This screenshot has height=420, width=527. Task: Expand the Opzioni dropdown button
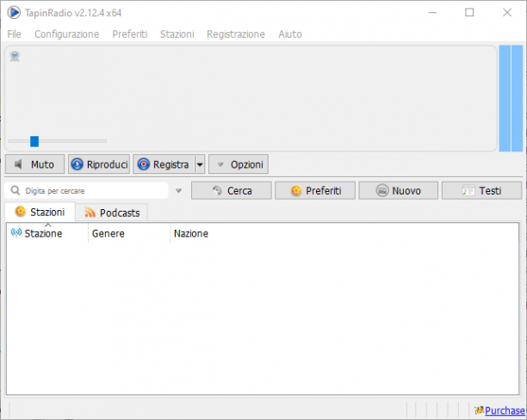coord(239,164)
